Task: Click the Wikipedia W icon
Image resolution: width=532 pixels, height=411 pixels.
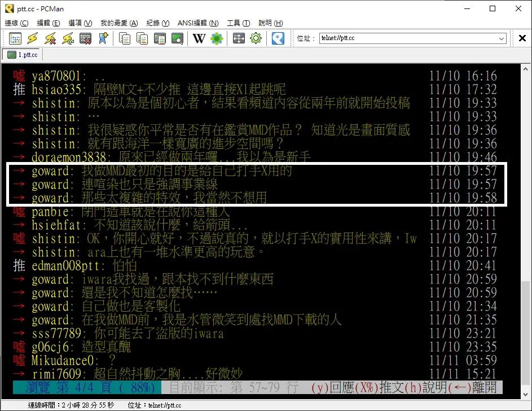Action: point(199,38)
